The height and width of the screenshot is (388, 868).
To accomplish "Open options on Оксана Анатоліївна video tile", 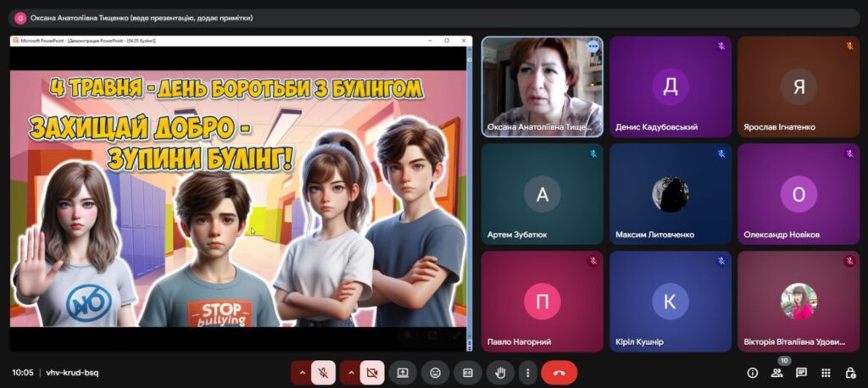I will (x=593, y=47).
